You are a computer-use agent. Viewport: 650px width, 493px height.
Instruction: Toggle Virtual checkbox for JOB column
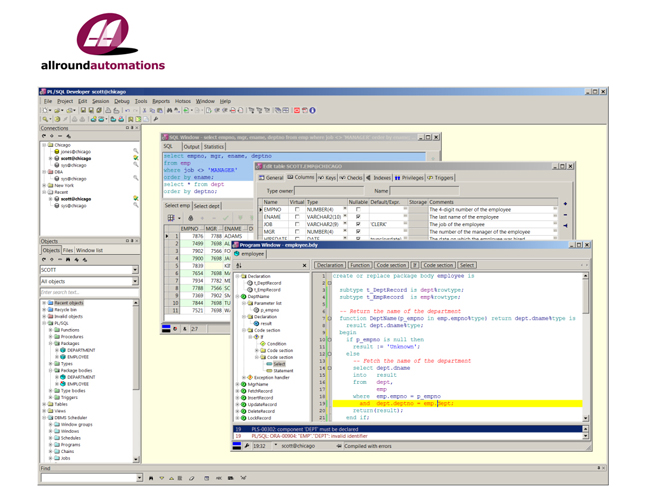coord(297,224)
